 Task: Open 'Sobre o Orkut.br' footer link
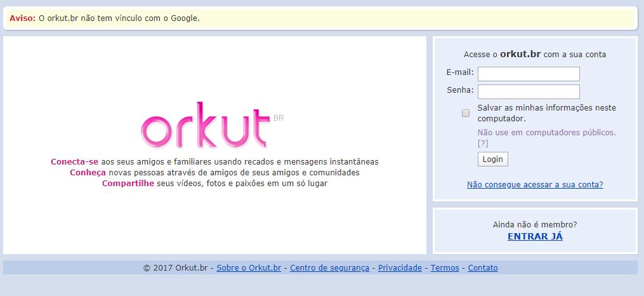click(x=249, y=268)
